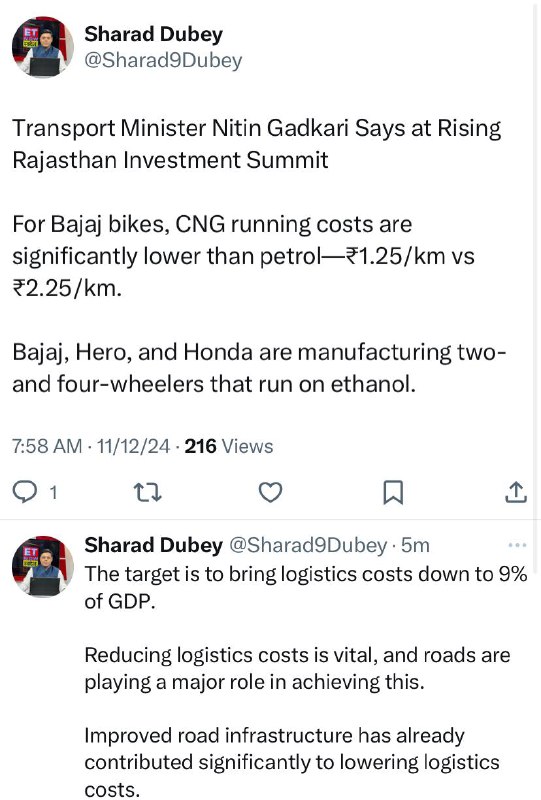Click text about improved road infrastructure

pyautogui.click(x=292, y=762)
